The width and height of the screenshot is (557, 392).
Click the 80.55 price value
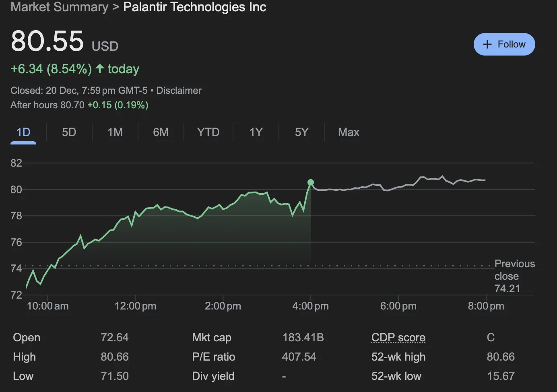[47, 41]
